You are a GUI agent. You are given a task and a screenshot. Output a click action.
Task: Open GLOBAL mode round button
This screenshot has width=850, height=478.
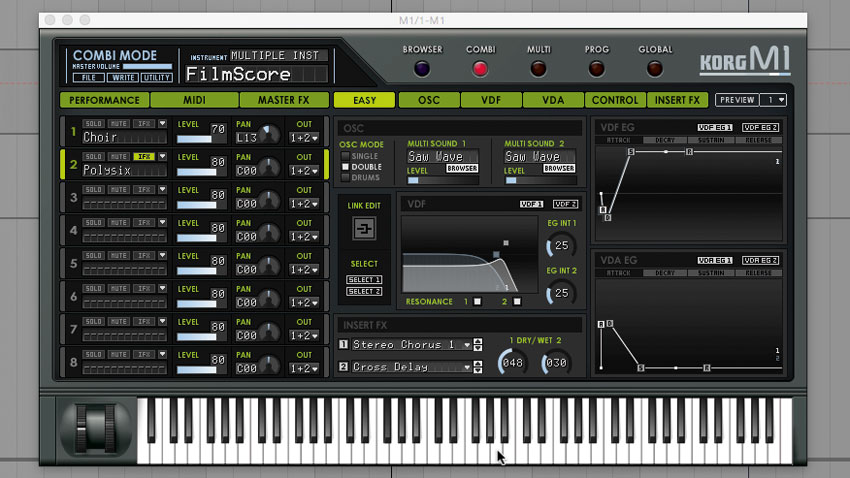click(x=655, y=69)
